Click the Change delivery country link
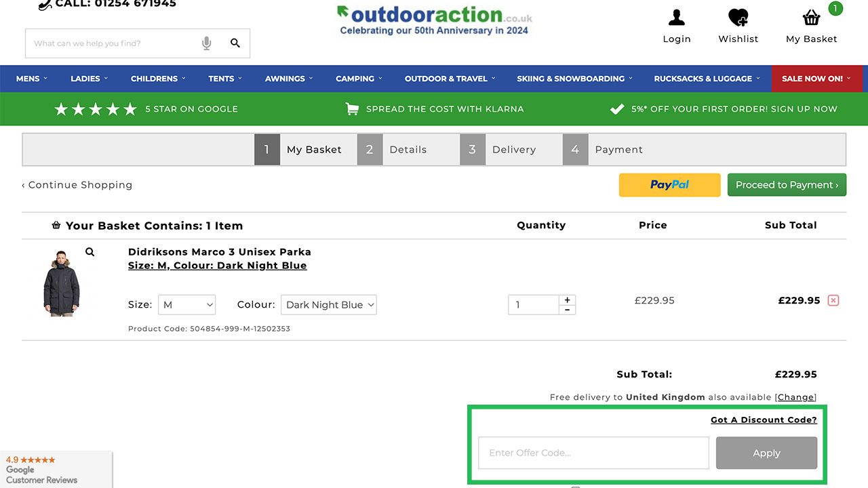 point(795,397)
